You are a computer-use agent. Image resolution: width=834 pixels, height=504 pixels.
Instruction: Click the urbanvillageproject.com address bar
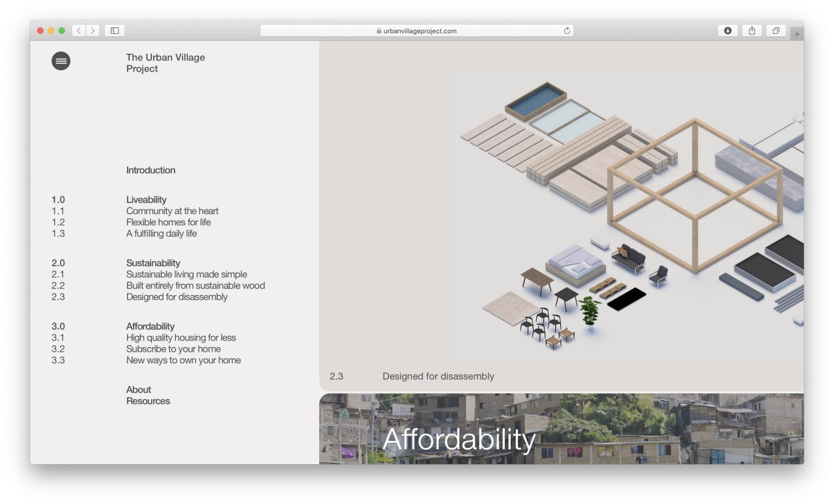[417, 31]
